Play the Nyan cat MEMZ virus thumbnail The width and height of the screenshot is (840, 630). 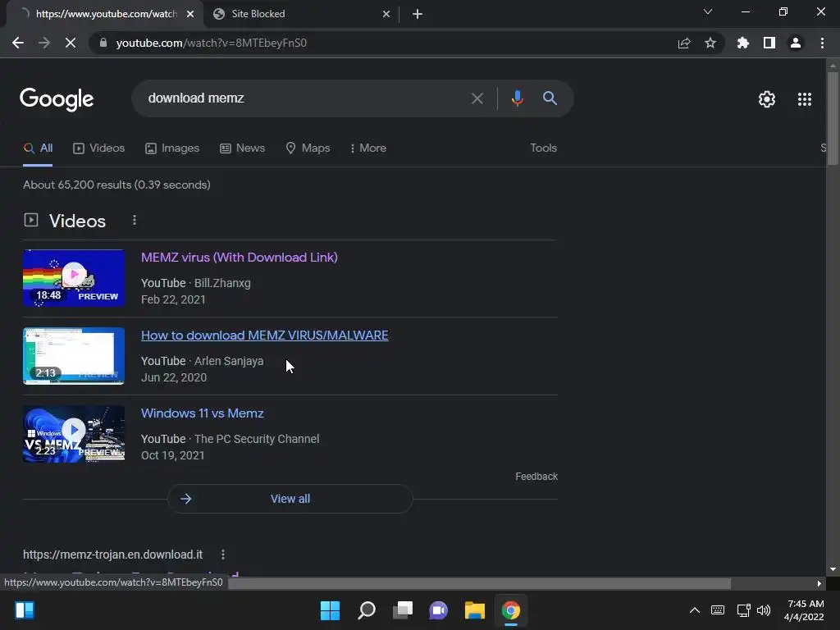click(x=74, y=278)
